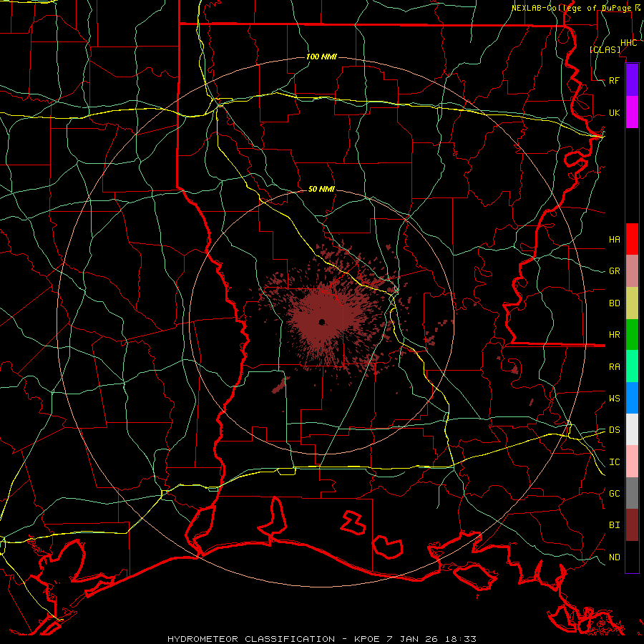Click the BD yellow legend swatch
644x644 pixels.
[632, 303]
